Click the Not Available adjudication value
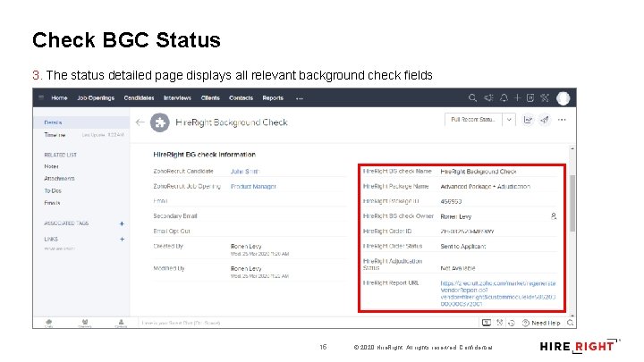Image resolution: width=644 pixels, height=362 pixels. tap(458, 268)
